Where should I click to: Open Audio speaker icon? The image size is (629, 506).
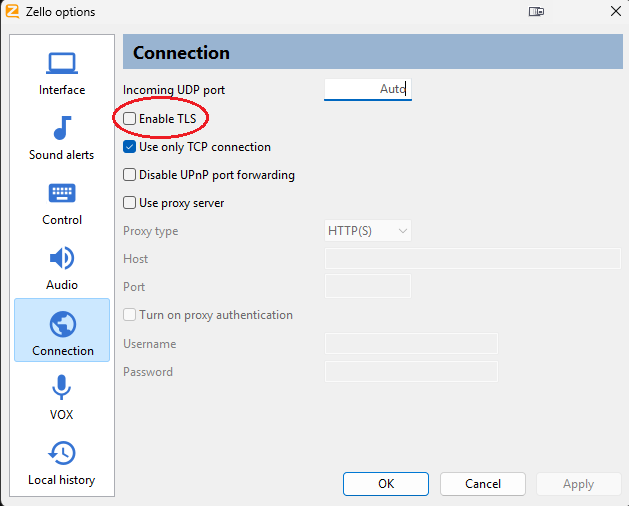tap(62, 258)
